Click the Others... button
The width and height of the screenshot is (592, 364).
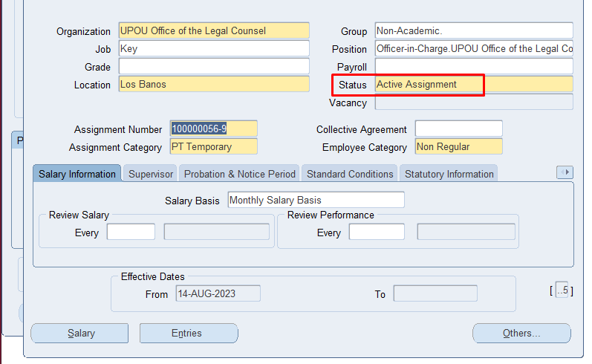pos(521,334)
